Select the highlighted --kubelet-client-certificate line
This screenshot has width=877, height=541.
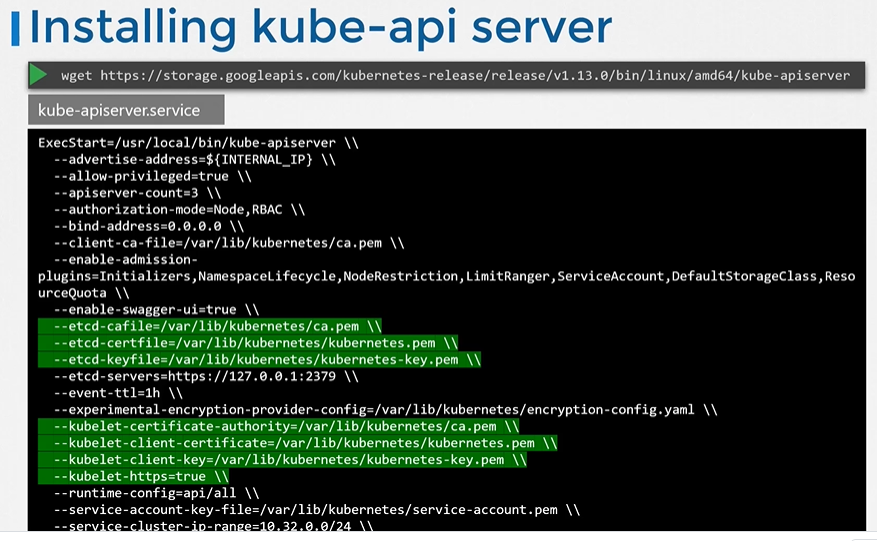click(x=297, y=443)
